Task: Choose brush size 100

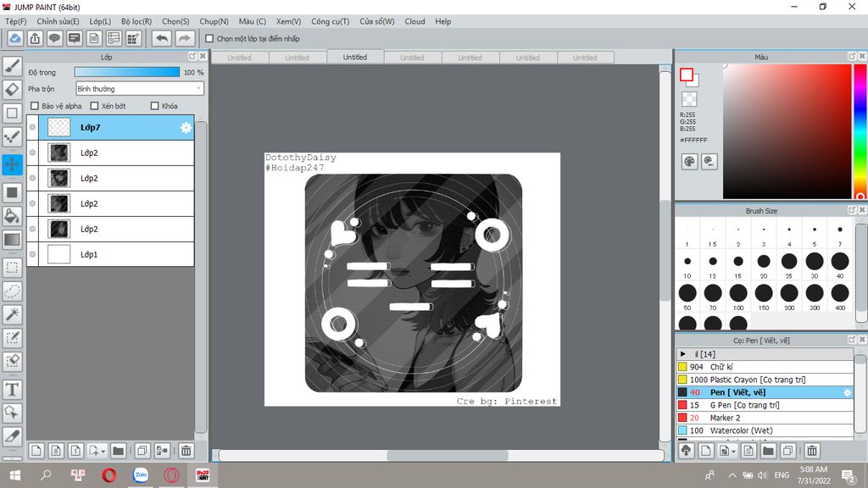Action: (x=738, y=297)
